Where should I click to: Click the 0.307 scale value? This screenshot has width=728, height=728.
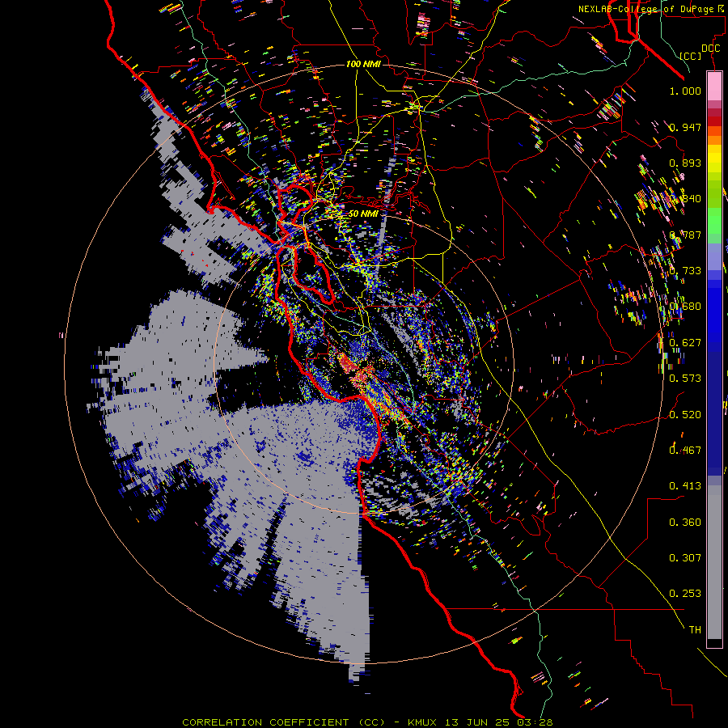(x=685, y=558)
